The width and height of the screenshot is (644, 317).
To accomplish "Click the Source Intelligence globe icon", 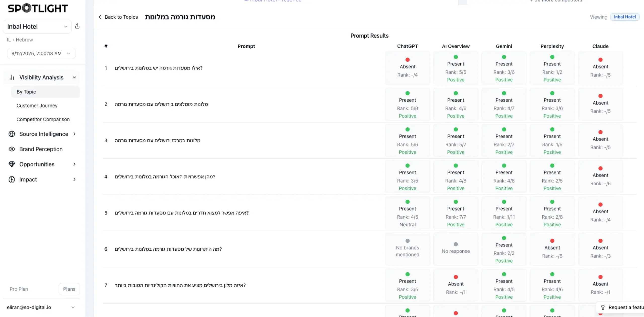I will [12, 134].
